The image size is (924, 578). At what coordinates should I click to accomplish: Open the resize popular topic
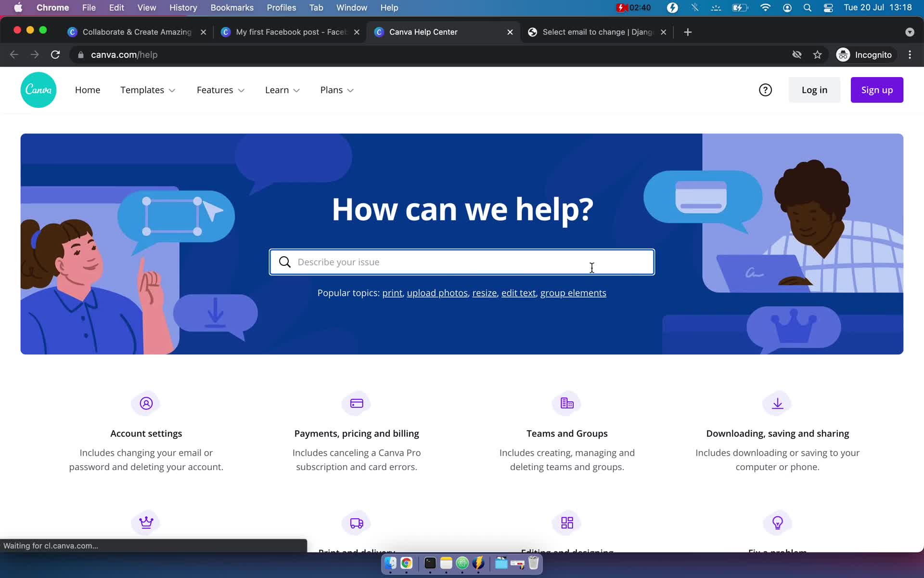(x=484, y=293)
